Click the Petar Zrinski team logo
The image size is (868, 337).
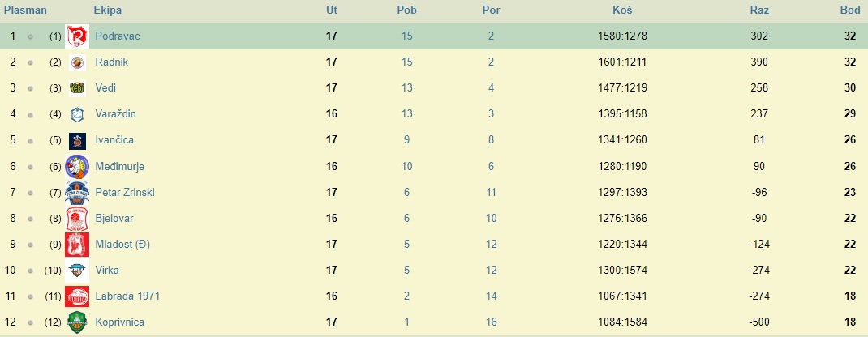(76, 192)
